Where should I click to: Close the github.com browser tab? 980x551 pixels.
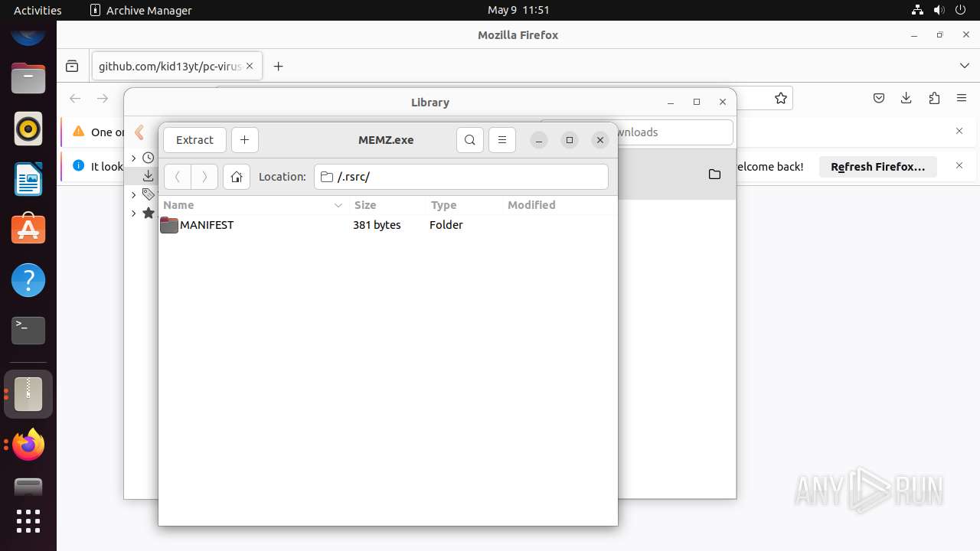(250, 67)
